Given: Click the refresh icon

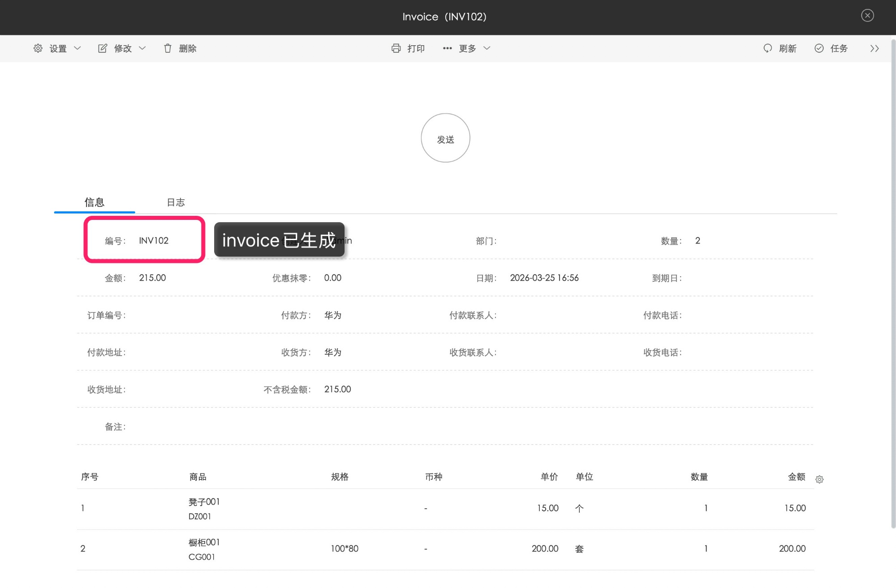Looking at the screenshot, I should tap(768, 48).
